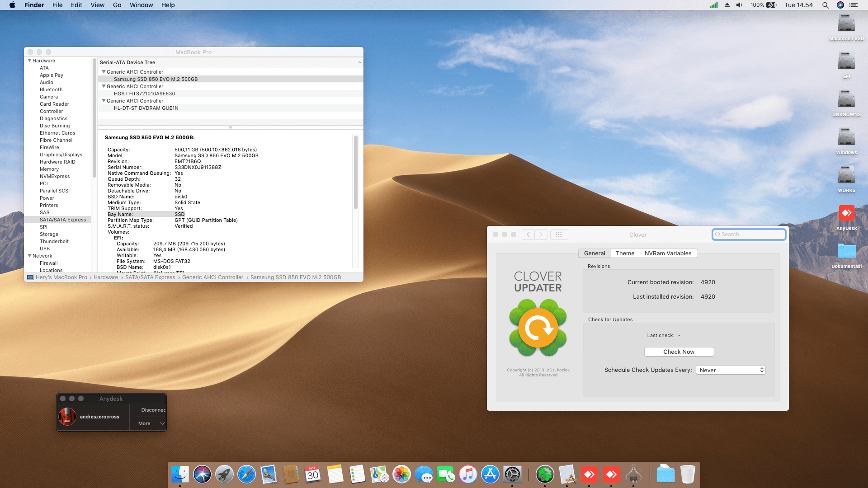Collapse AHCI Controller containing Samsung SSD
The image size is (868, 488).
[104, 72]
